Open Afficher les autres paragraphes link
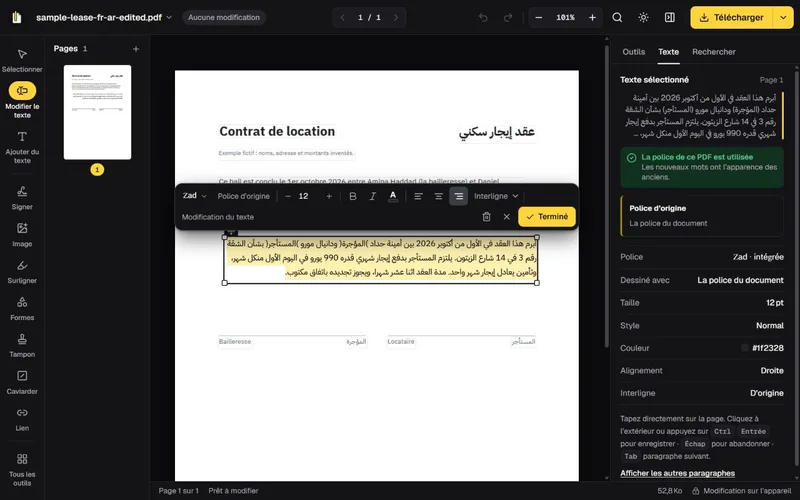The image size is (800, 500). [678, 473]
